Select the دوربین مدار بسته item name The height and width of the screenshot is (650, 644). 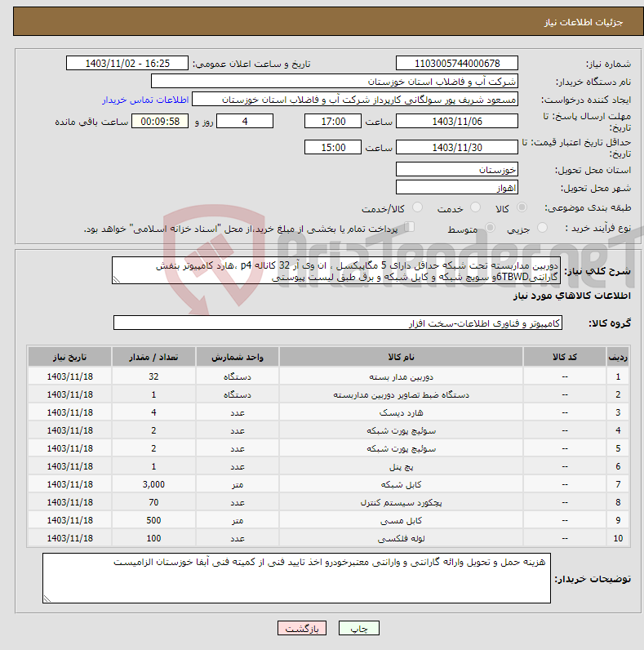401,376
